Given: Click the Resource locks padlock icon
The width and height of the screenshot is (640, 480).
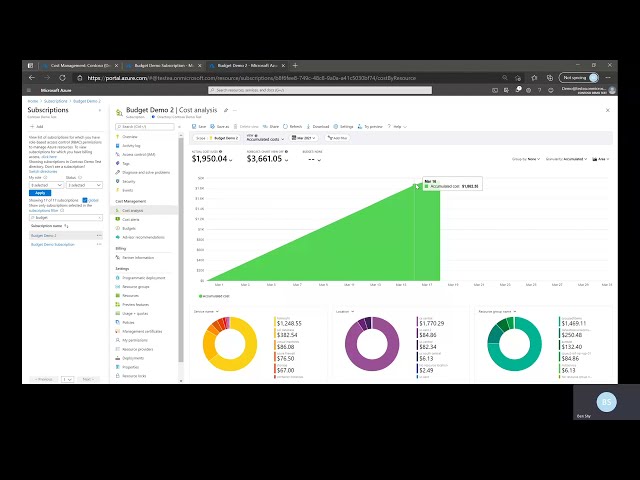Looking at the screenshot, I should [118, 376].
